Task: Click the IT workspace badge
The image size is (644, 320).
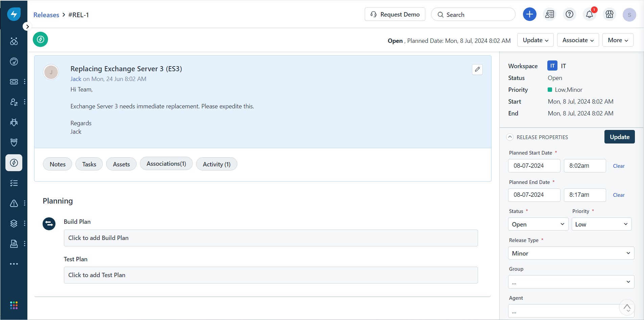Action: coord(552,66)
